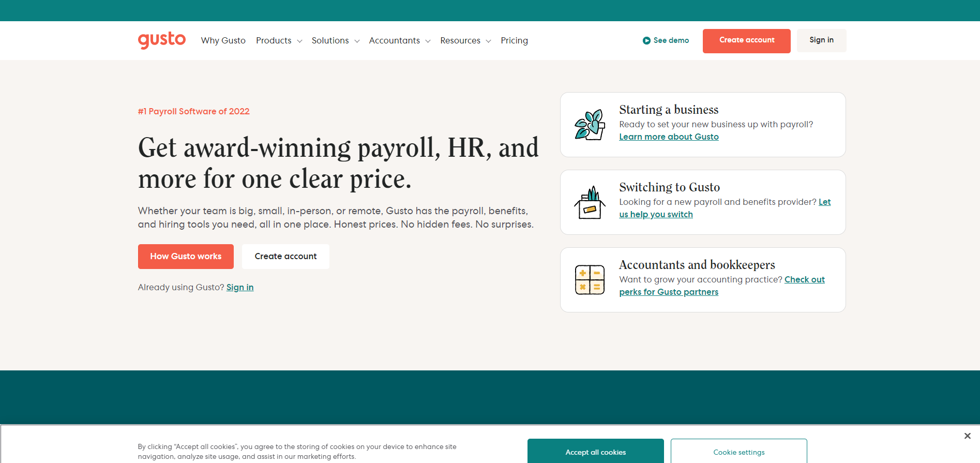Close the cookie consent banner

pos(967,436)
